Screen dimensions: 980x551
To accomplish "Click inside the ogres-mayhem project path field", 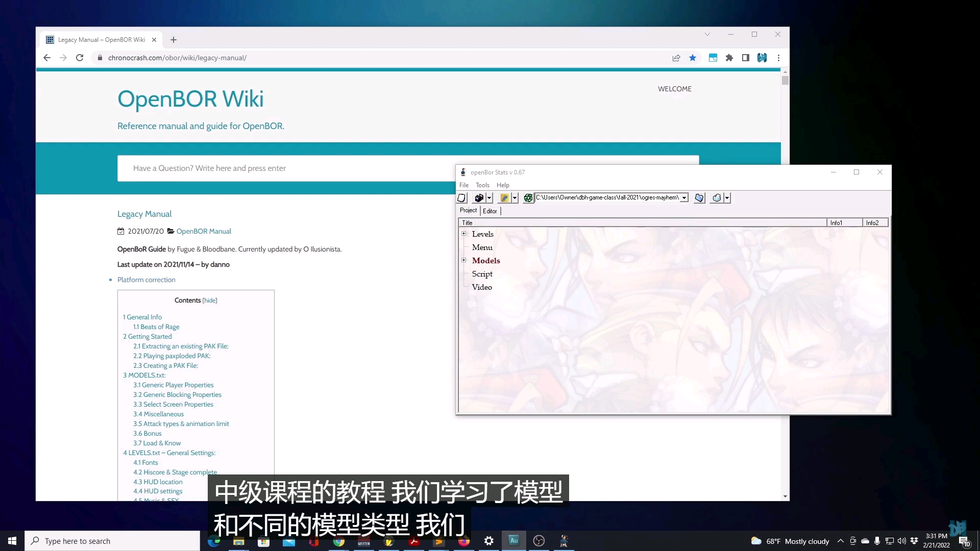I will [x=607, y=198].
